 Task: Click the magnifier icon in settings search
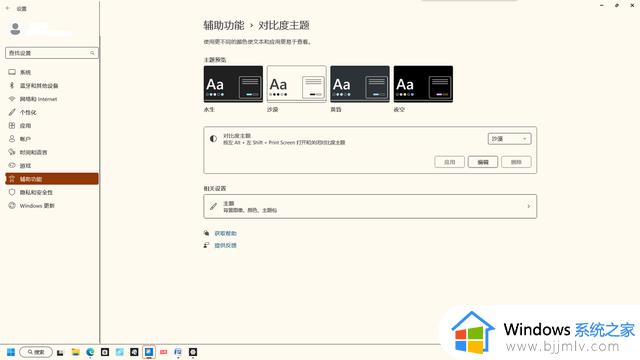92,53
